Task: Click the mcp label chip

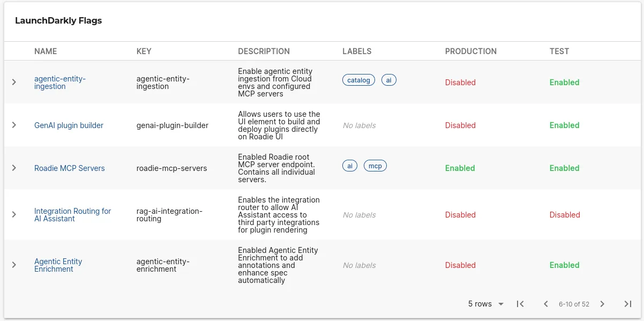Action: coord(375,165)
